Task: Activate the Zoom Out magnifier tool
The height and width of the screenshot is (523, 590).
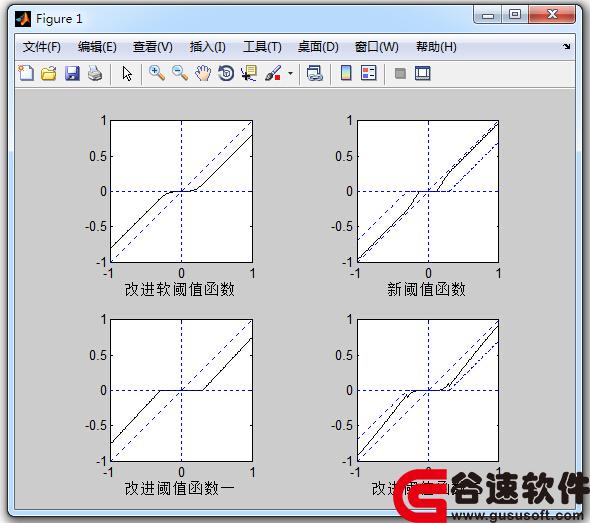Action: tap(180, 73)
